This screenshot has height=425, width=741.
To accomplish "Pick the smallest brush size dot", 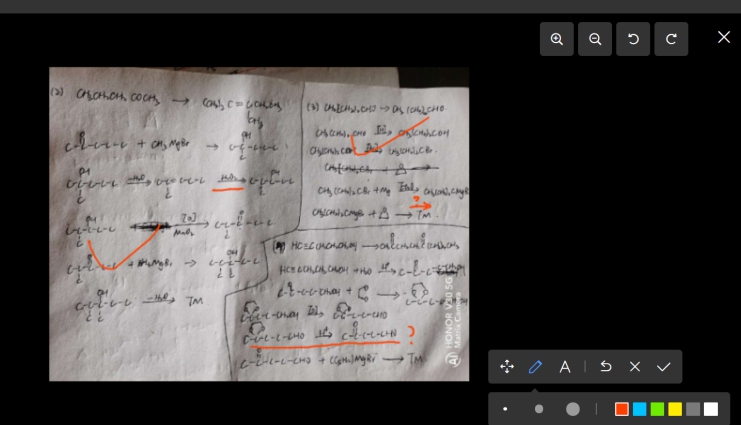I will [505, 409].
